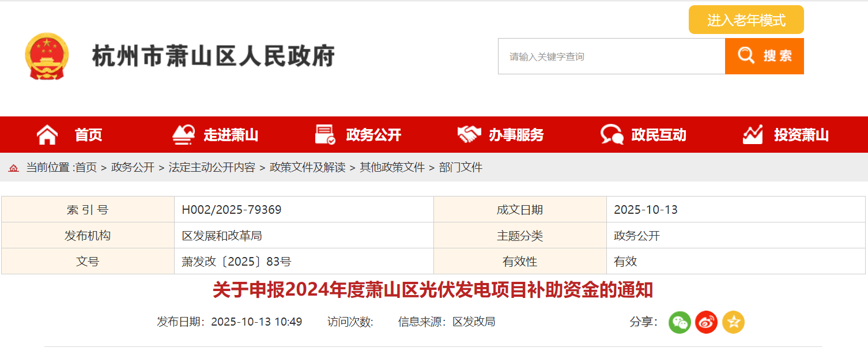
Task: Enable elderly mode with 进入老年模式
Action: [746, 20]
